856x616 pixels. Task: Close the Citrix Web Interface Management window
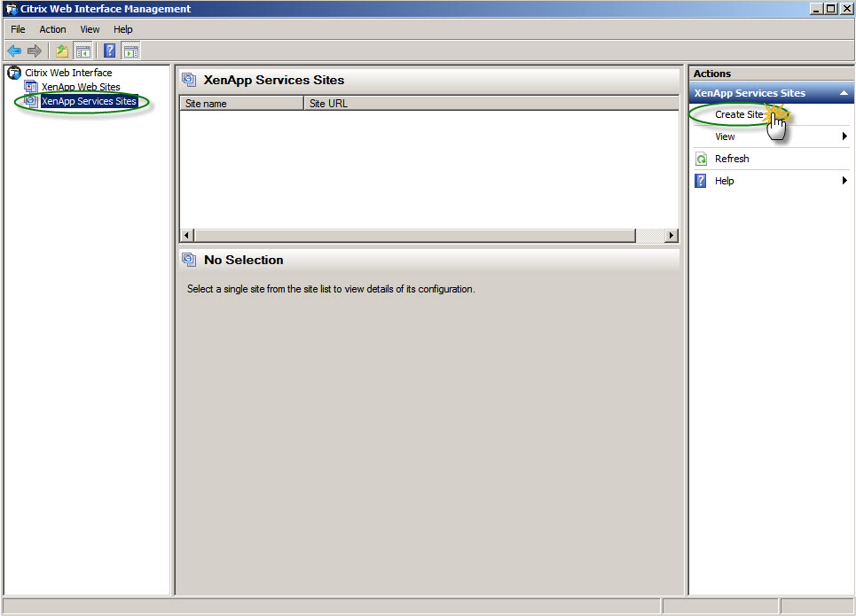click(845, 9)
